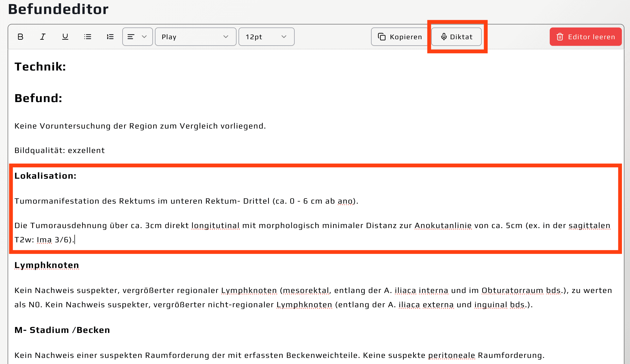The height and width of the screenshot is (364, 630).
Task: Toggle italic formatting
Action: coord(43,37)
